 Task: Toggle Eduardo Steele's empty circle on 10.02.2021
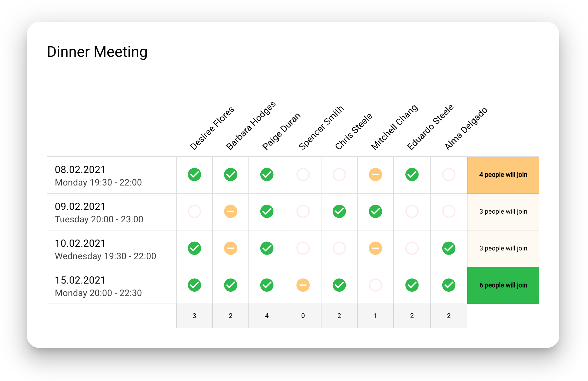pos(412,248)
